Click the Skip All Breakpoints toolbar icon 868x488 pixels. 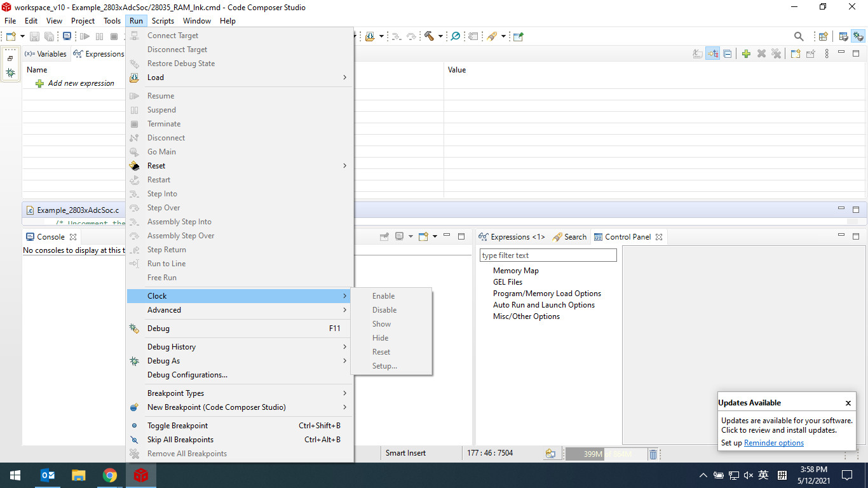coord(456,36)
